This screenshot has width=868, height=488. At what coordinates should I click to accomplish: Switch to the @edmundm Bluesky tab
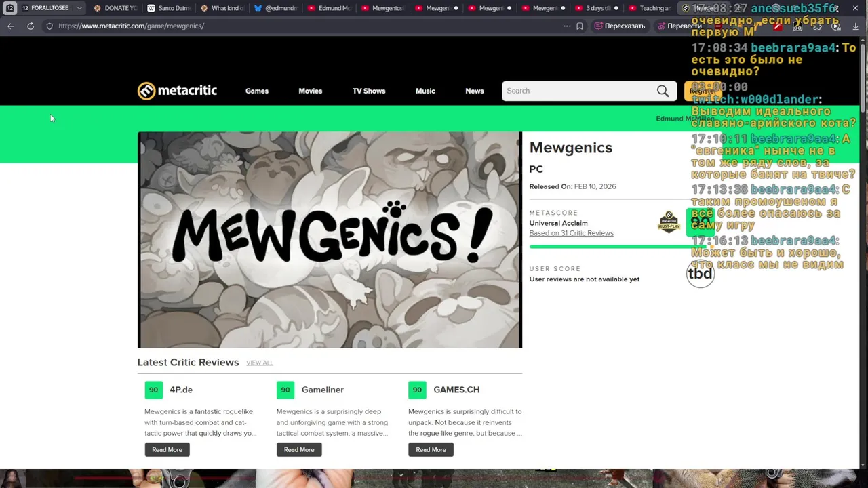tap(275, 8)
